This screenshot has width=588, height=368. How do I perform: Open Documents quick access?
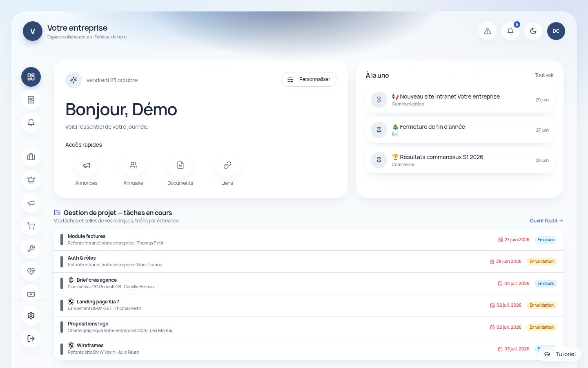(180, 171)
